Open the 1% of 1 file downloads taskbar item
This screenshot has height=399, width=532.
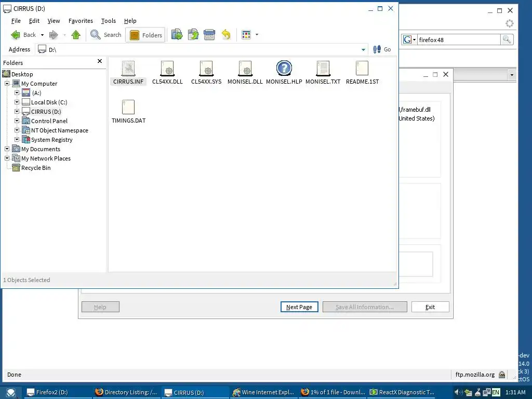click(333, 392)
